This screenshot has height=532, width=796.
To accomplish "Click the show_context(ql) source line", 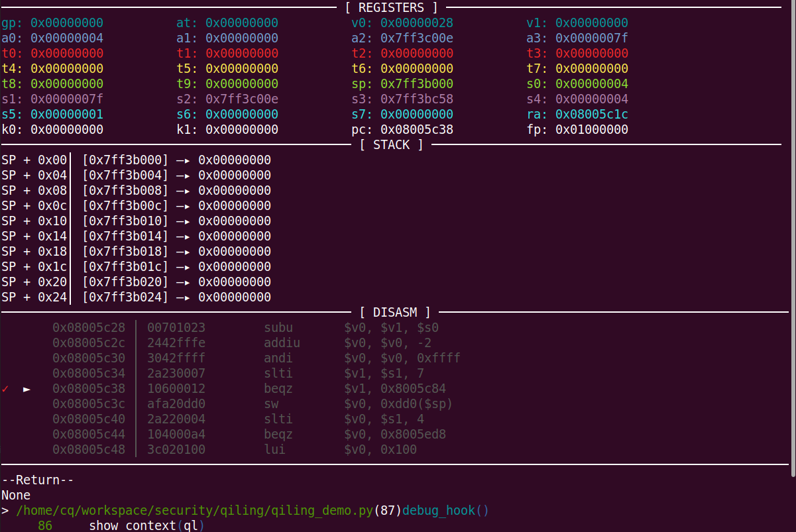I will pyautogui.click(x=146, y=526).
